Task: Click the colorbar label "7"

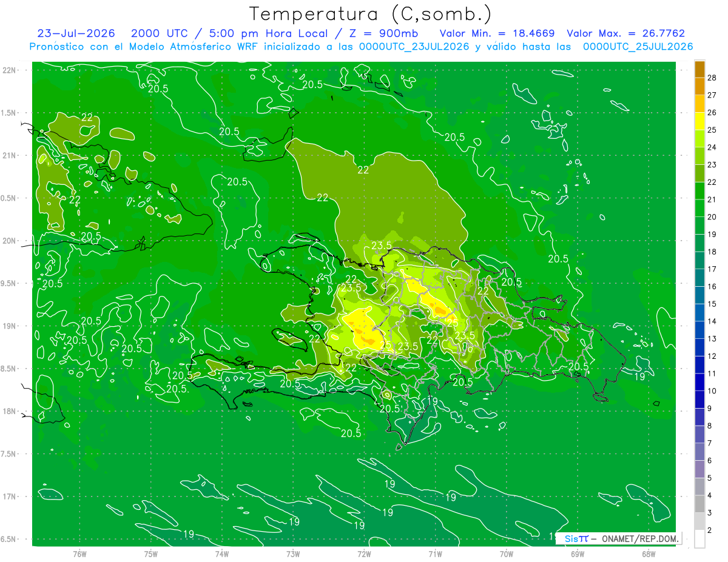Action: tap(710, 443)
